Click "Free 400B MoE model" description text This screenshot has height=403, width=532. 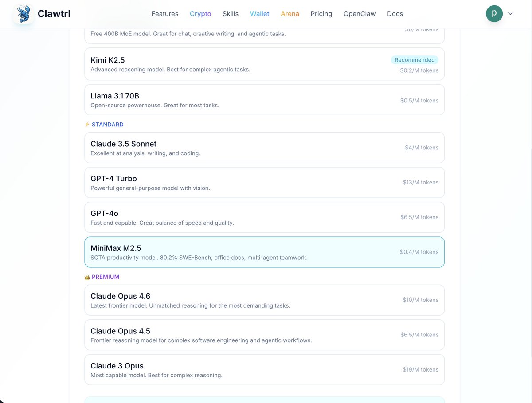[188, 34]
